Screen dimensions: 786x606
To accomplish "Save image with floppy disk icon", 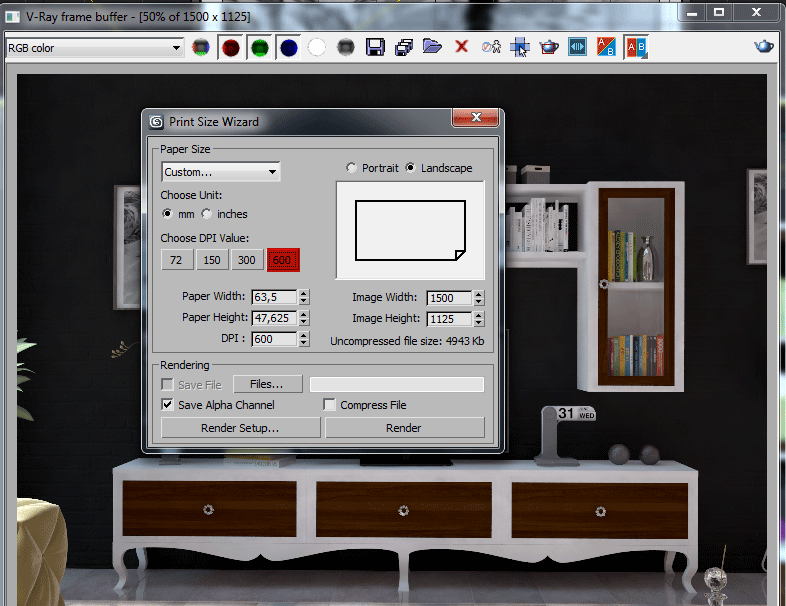I will click(375, 47).
